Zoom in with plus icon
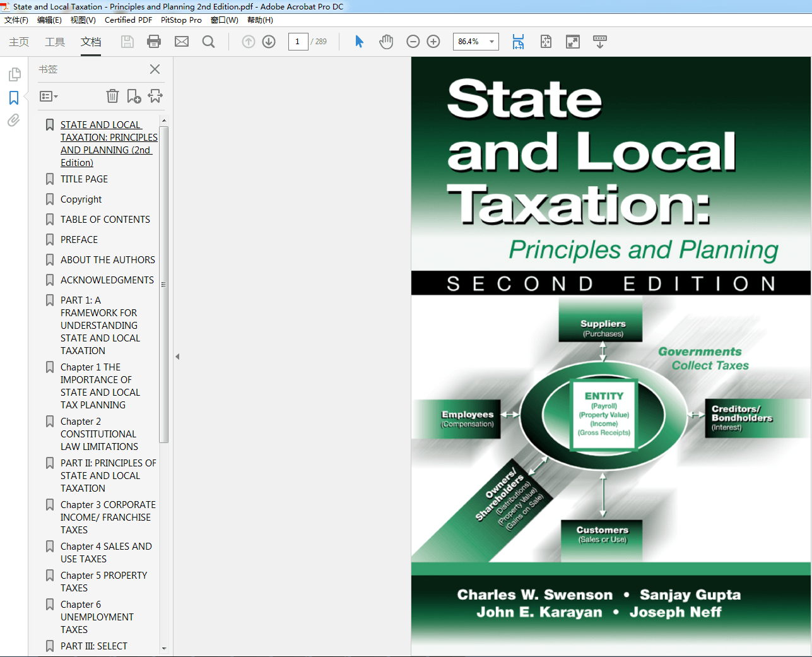 [433, 42]
